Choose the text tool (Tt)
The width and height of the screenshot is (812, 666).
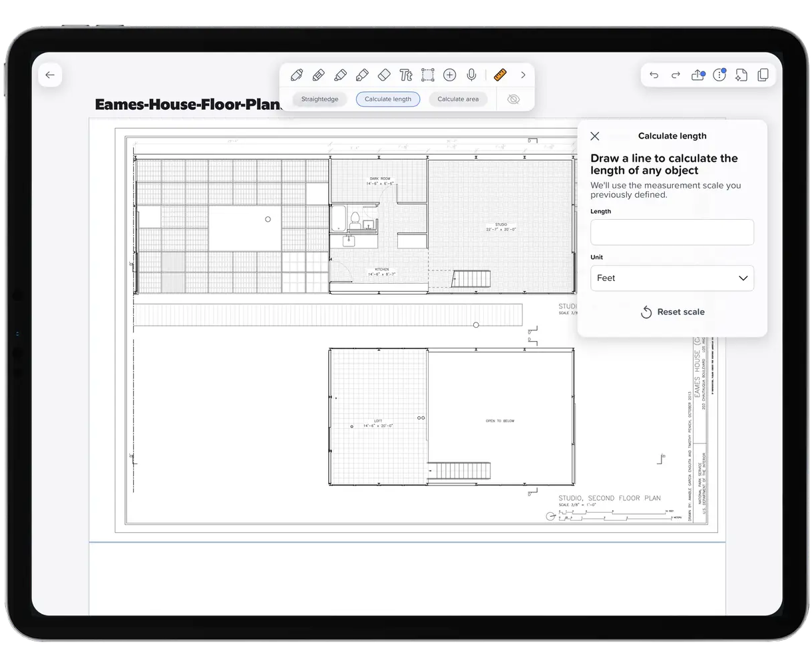pos(406,75)
